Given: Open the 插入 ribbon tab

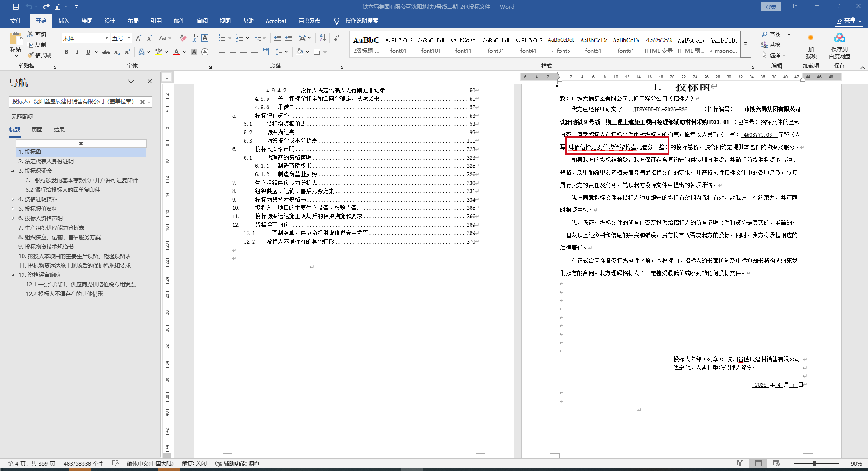Looking at the screenshot, I should click(64, 21).
